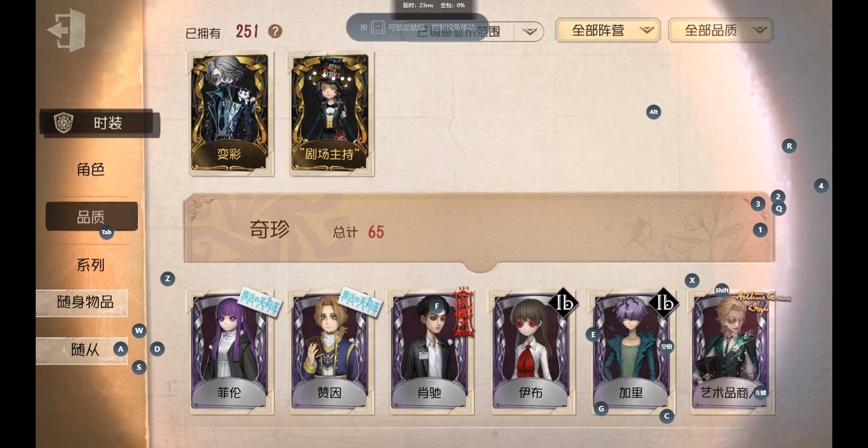This screenshot has height=448, width=868.
Task: Select the 变彩 costume card
Action: click(231, 113)
